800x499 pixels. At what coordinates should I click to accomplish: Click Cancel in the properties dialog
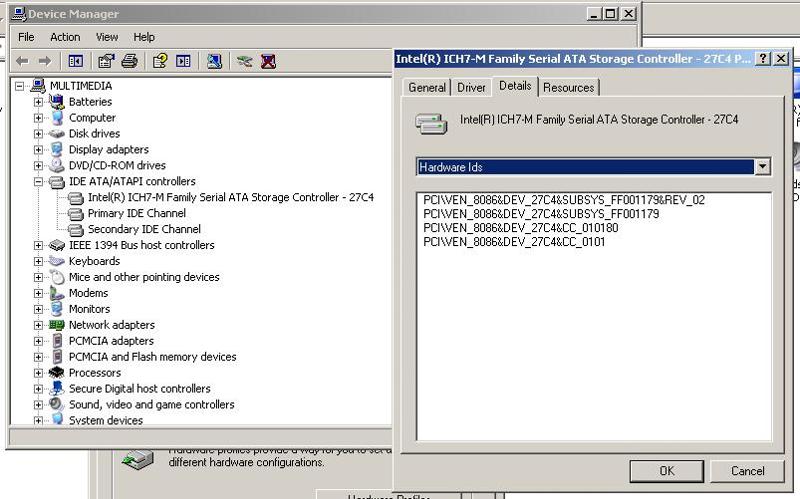(747, 471)
